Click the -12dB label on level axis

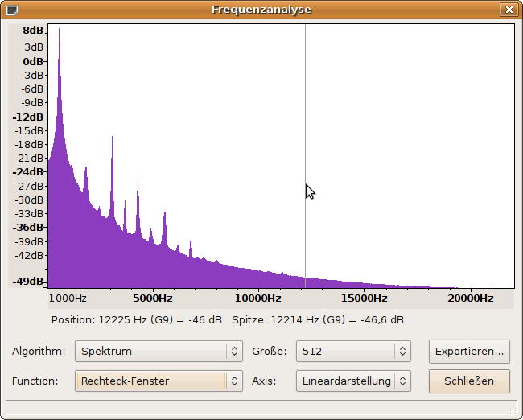pos(28,117)
